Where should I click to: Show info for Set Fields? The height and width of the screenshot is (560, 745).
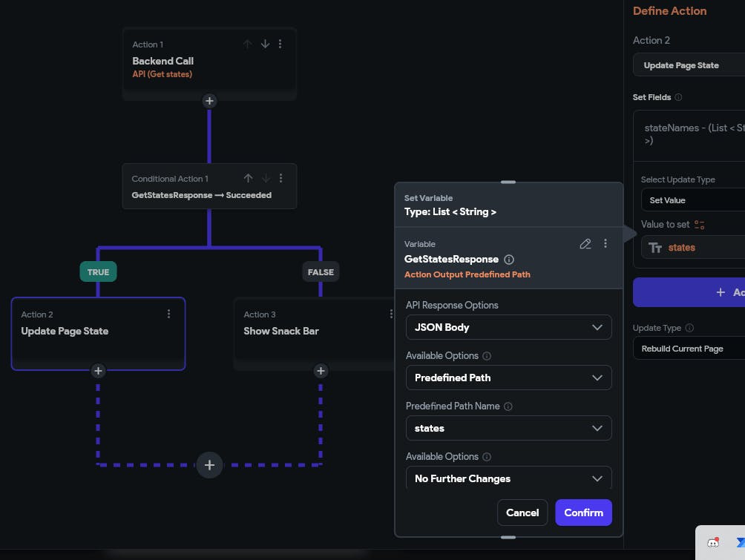678,97
